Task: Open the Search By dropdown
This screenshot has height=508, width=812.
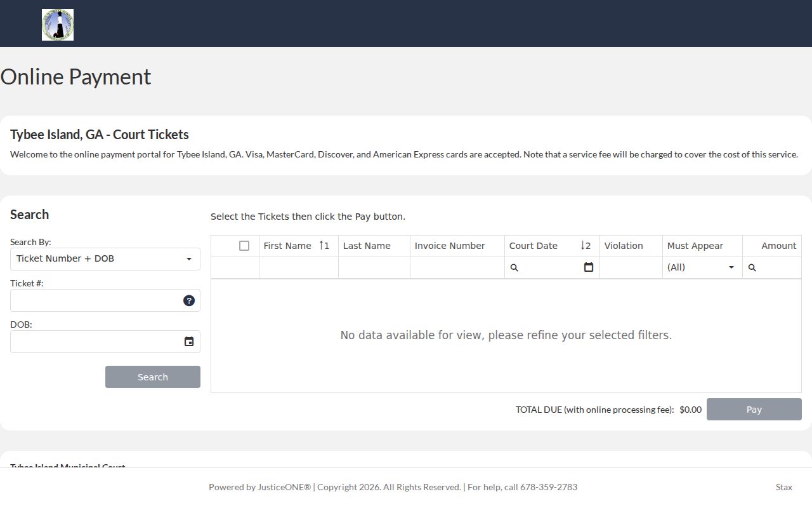Action: pyautogui.click(x=105, y=259)
